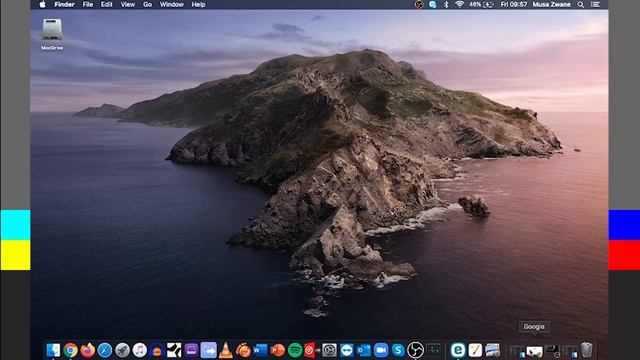
Task: Open the black-and-white patterned Dock app
Action: tap(174, 350)
